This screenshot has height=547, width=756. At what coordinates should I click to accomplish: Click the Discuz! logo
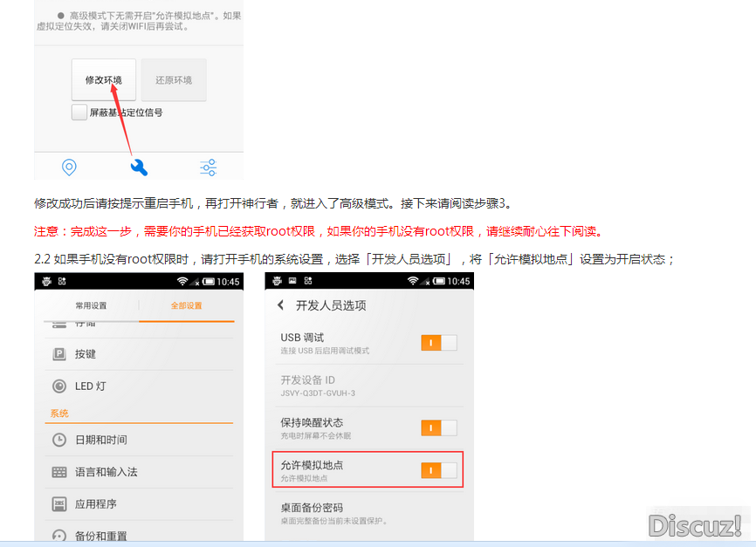(695, 523)
